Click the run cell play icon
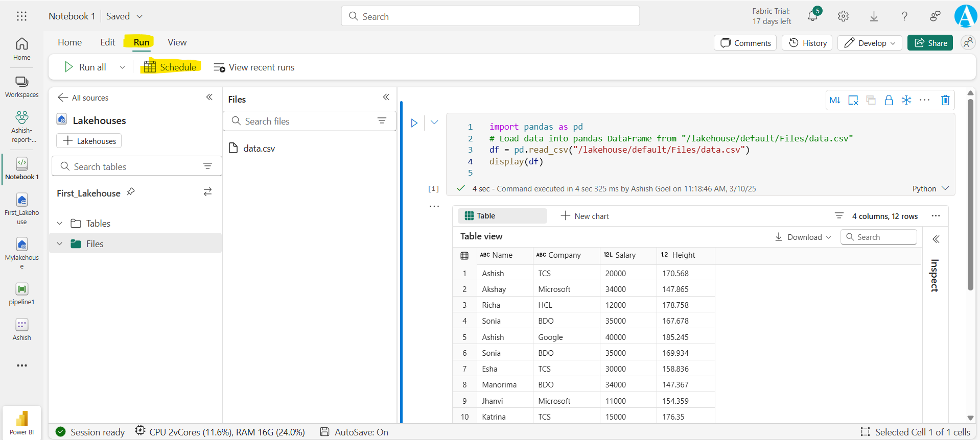This screenshot has height=440, width=980. point(414,123)
